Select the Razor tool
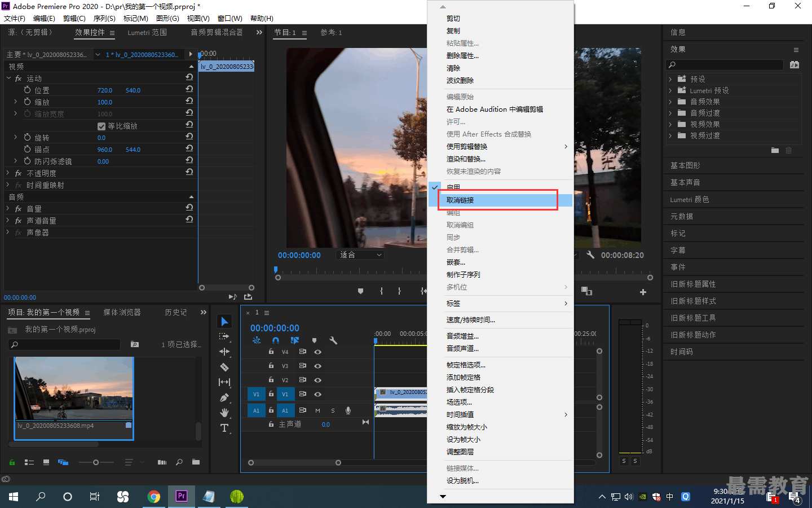The width and height of the screenshot is (812, 508). 224,367
